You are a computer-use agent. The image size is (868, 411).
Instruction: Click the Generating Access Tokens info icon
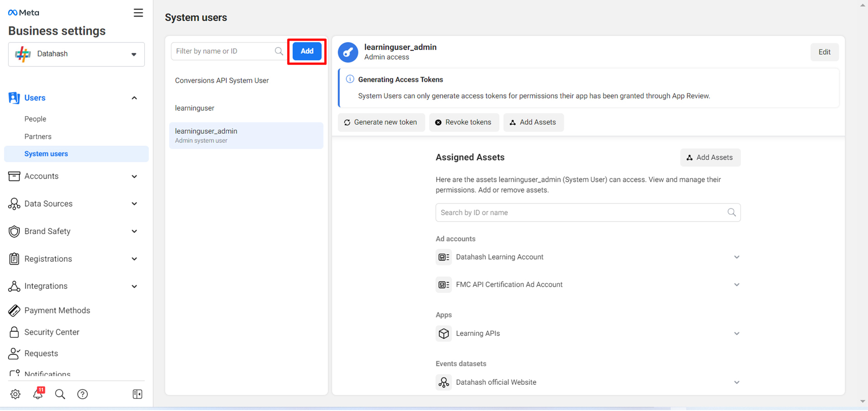tap(350, 79)
